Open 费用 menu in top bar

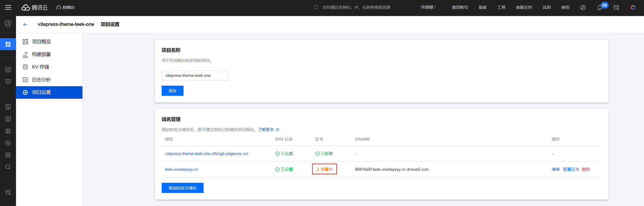tap(565, 7)
